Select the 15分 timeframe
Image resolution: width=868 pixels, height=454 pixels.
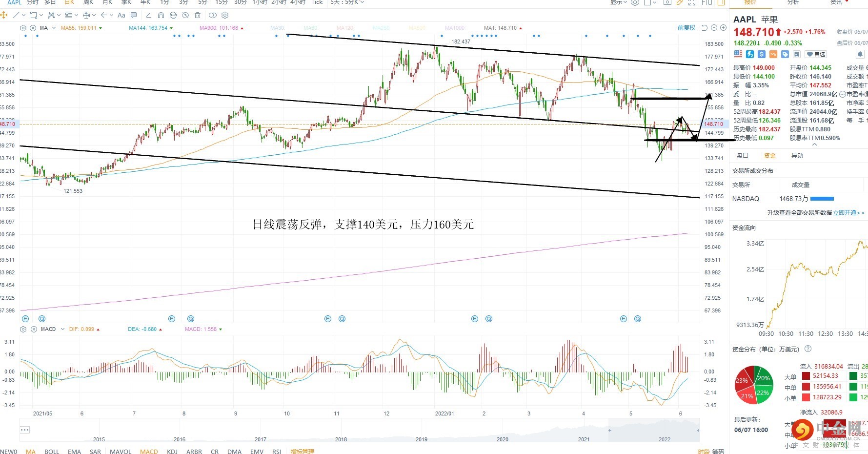pos(222,2)
